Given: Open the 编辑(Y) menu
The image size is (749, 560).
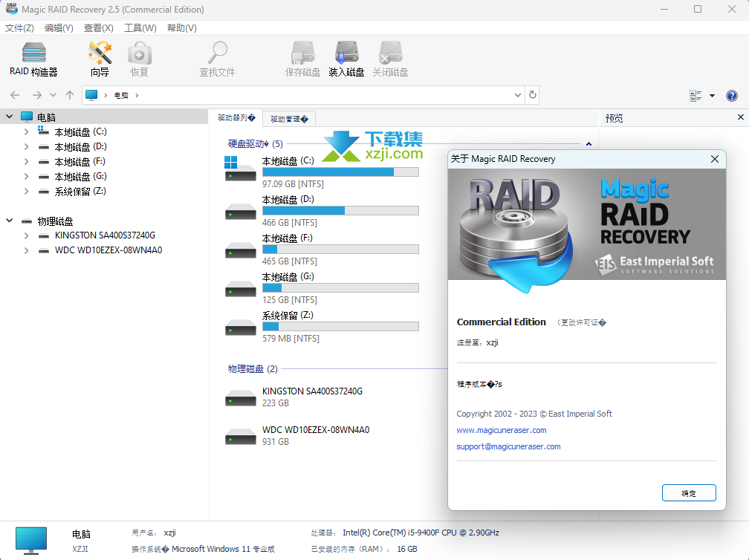Looking at the screenshot, I should [x=59, y=28].
